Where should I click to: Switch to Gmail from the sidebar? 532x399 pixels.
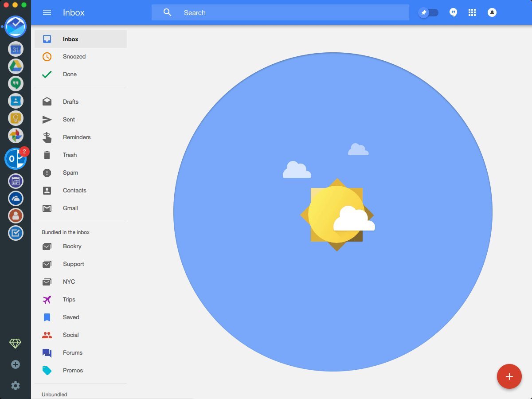pyautogui.click(x=81, y=208)
